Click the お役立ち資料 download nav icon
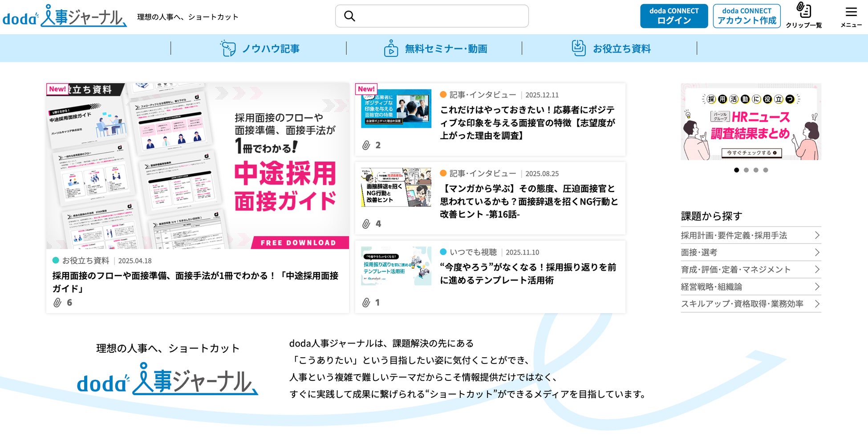 point(579,48)
